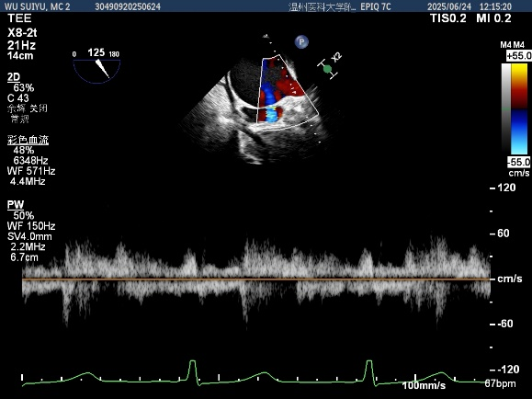This screenshot has width=532, height=399.
Task: Select the 2D gain 63% setting
Action: point(24,88)
